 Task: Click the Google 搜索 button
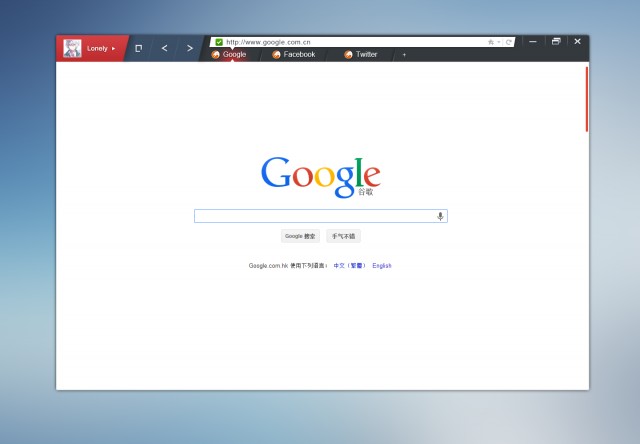(x=300, y=236)
